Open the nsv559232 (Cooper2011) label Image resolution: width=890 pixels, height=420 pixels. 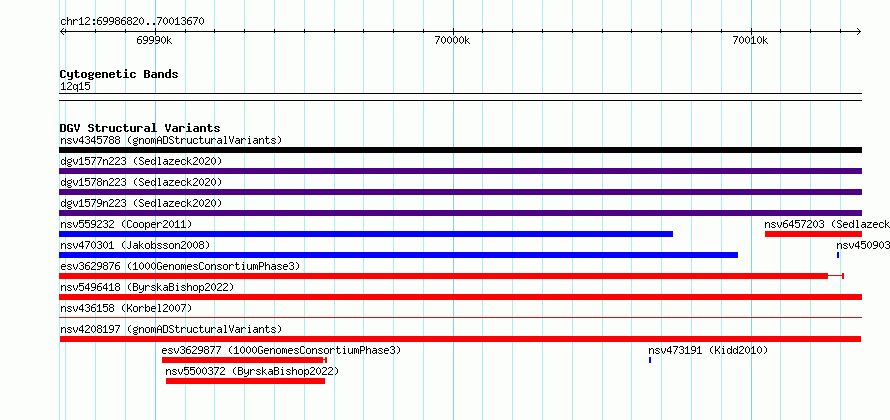[126, 224]
